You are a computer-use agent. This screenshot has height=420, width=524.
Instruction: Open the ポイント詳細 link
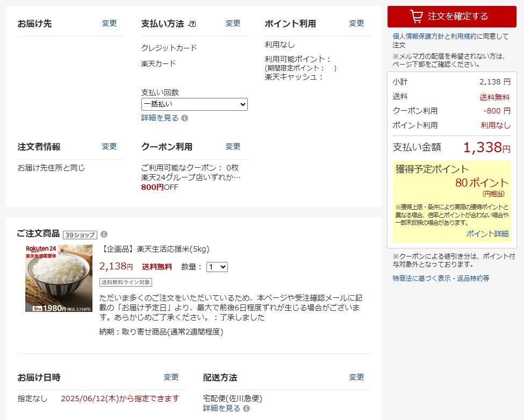[x=487, y=234]
